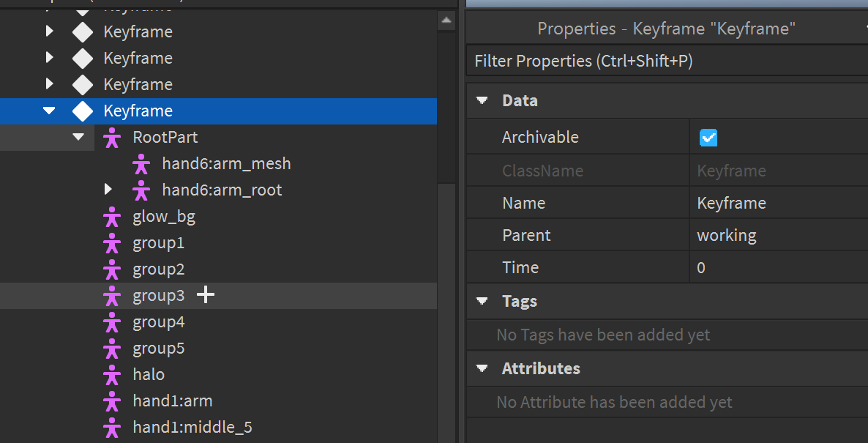Click the hand6:arm_mesh pose icon
The height and width of the screenshot is (443, 868).
(141, 164)
